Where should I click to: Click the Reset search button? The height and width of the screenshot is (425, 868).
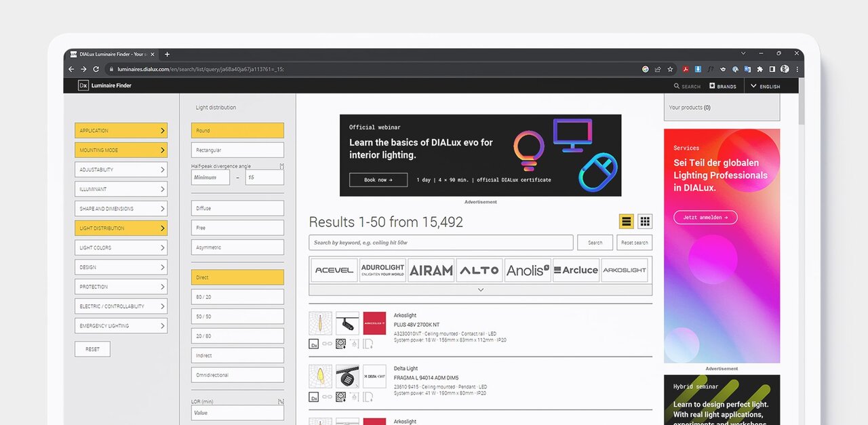click(x=635, y=243)
